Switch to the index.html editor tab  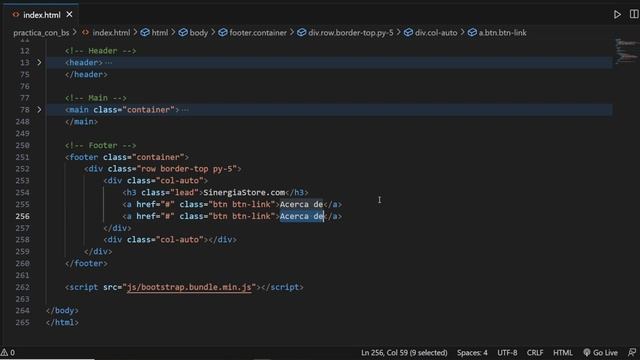pos(42,15)
